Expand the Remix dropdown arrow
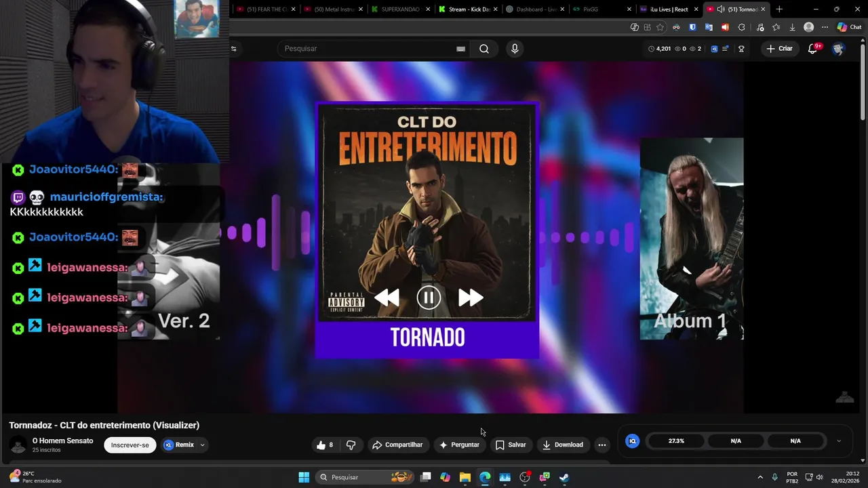 pos(202,445)
